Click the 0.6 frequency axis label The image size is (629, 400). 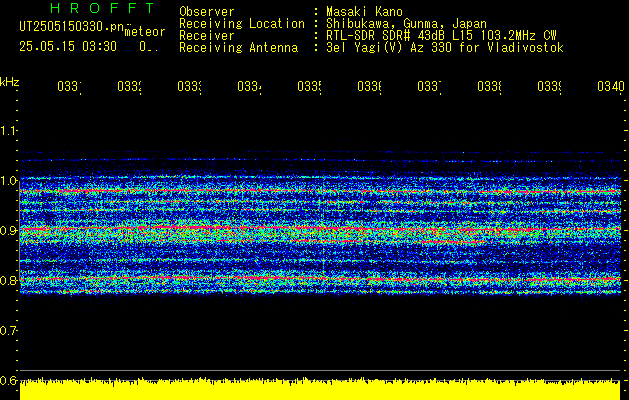point(8,380)
